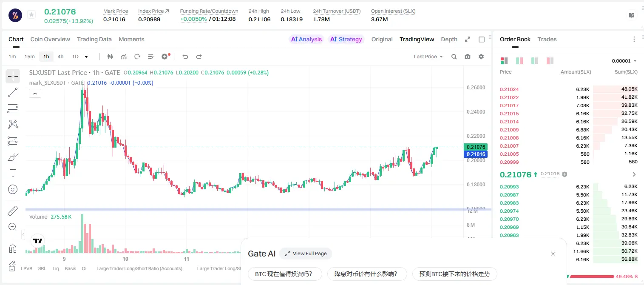The image size is (644, 285).
Task: Open the Last Price dropdown
Action: coord(428,57)
